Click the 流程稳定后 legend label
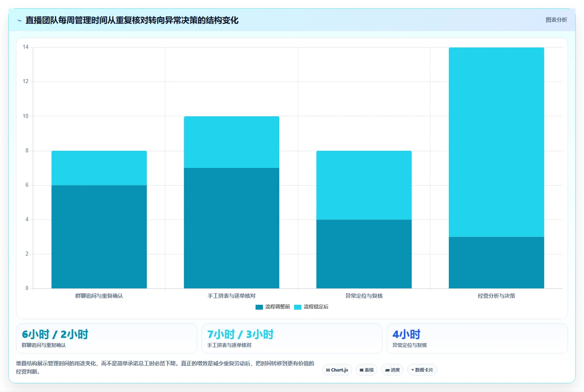 pos(316,307)
